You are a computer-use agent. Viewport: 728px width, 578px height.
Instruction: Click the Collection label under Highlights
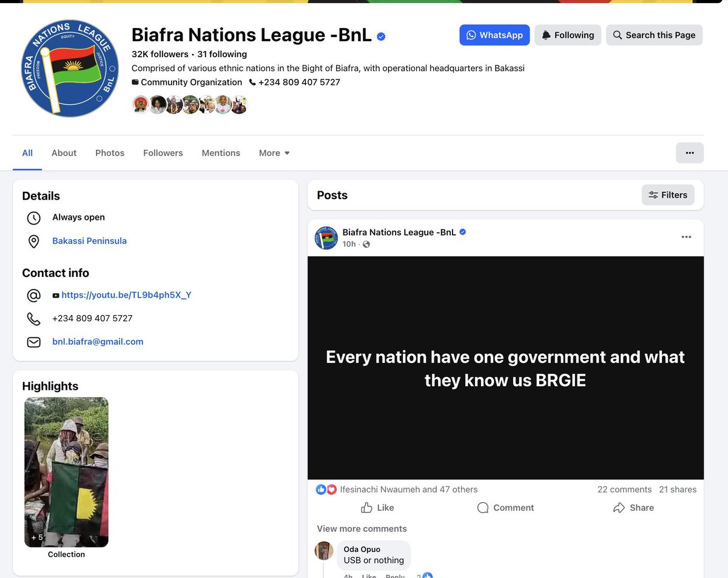point(66,554)
